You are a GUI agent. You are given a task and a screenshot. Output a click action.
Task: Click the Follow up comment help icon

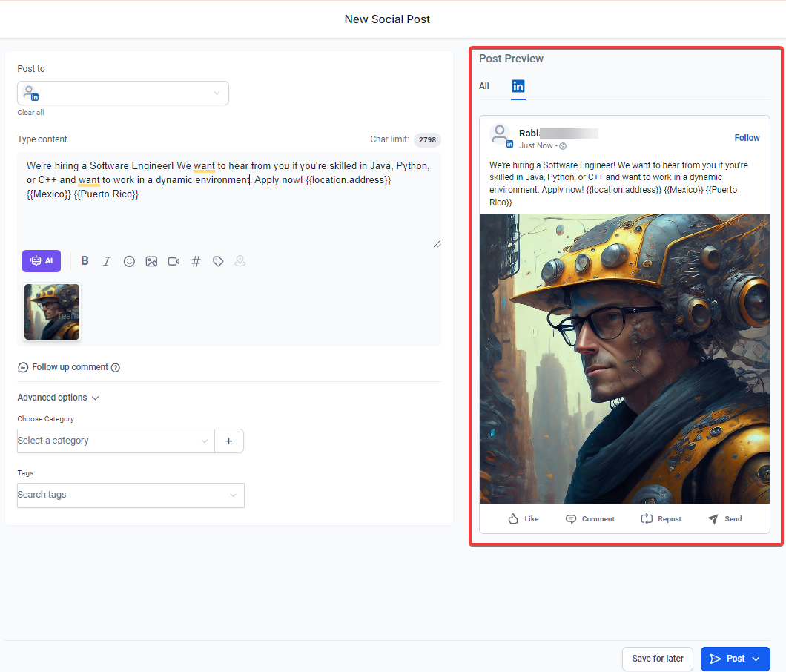tap(115, 368)
